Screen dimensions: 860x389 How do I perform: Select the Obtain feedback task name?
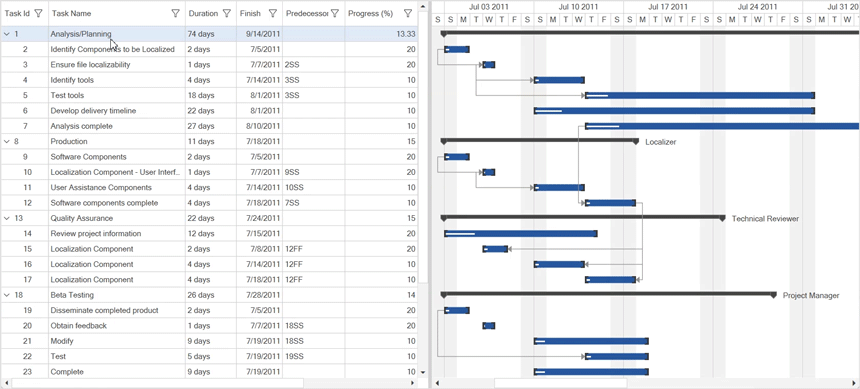(x=78, y=326)
